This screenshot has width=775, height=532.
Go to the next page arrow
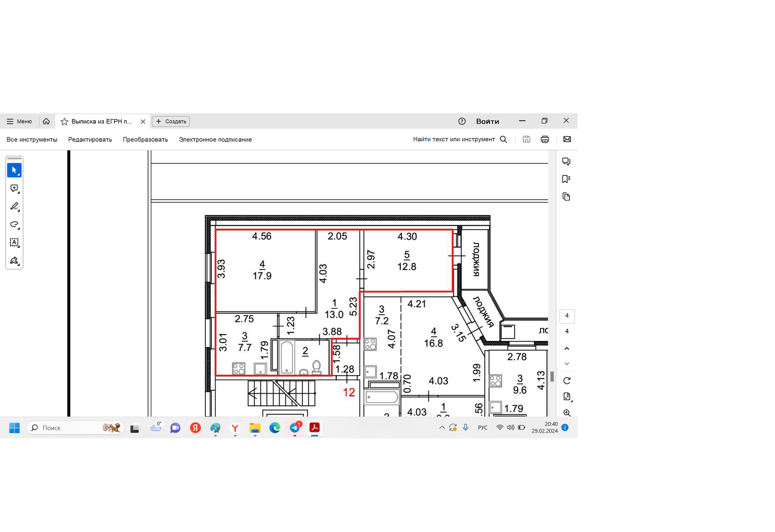coord(567,364)
